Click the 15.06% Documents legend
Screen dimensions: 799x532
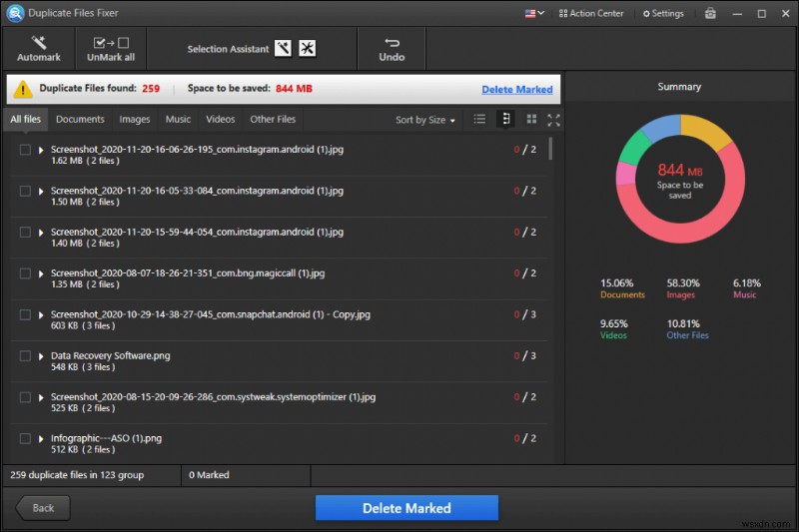[x=622, y=288]
